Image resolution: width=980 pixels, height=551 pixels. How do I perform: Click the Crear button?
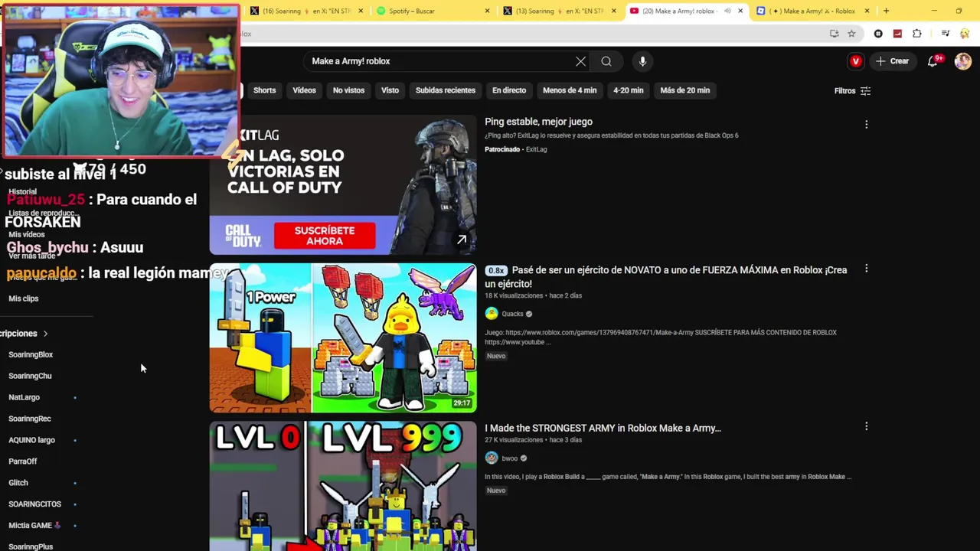(893, 61)
